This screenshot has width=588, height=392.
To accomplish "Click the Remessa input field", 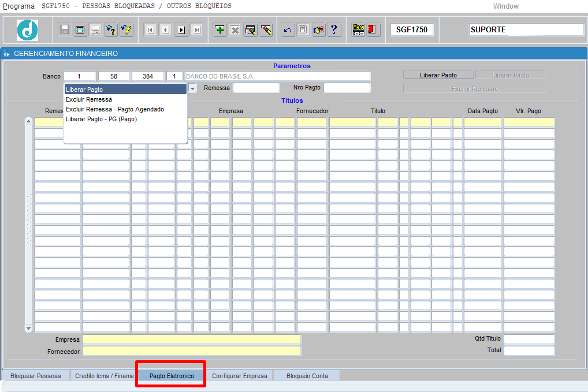I will click(x=256, y=88).
